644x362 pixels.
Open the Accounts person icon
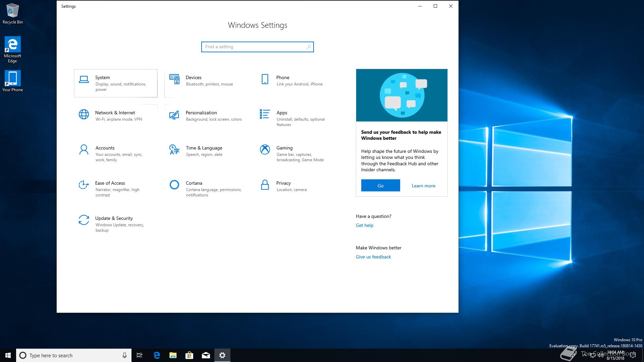[x=84, y=149]
